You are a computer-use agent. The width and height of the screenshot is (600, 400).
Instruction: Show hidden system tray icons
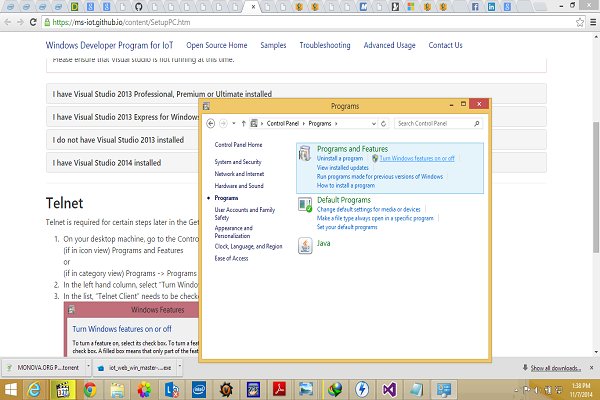(x=516, y=390)
